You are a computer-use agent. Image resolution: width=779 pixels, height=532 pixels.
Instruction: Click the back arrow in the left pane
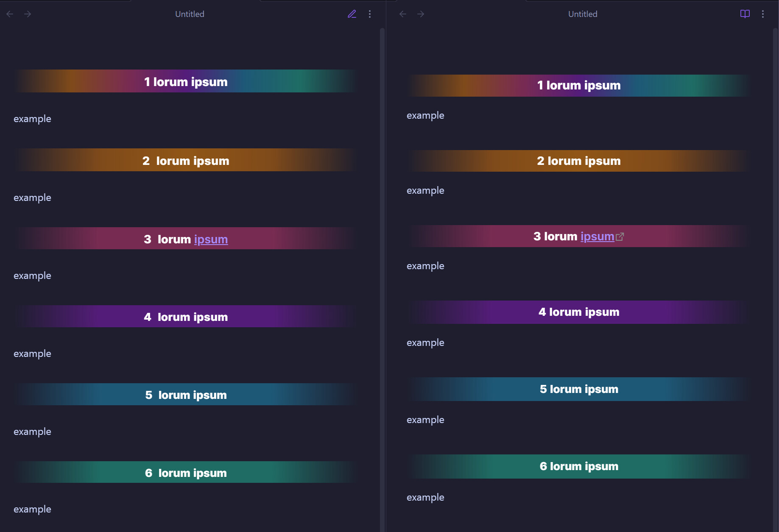(x=10, y=14)
